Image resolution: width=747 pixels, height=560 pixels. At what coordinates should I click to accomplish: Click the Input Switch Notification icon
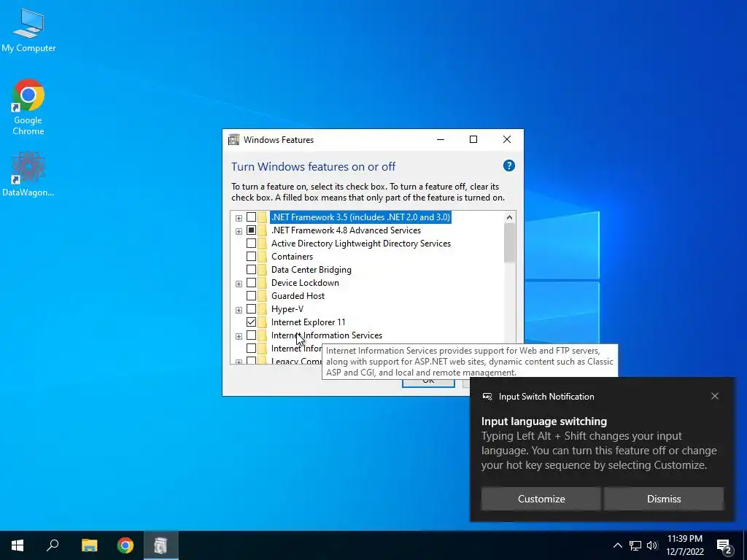click(x=487, y=397)
